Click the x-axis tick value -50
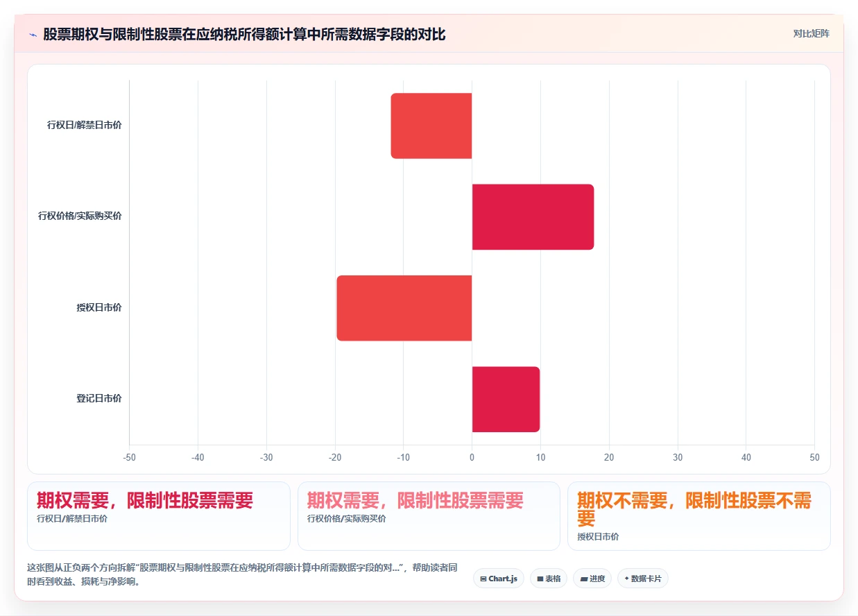858x616 pixels. [x=129, y=458]
